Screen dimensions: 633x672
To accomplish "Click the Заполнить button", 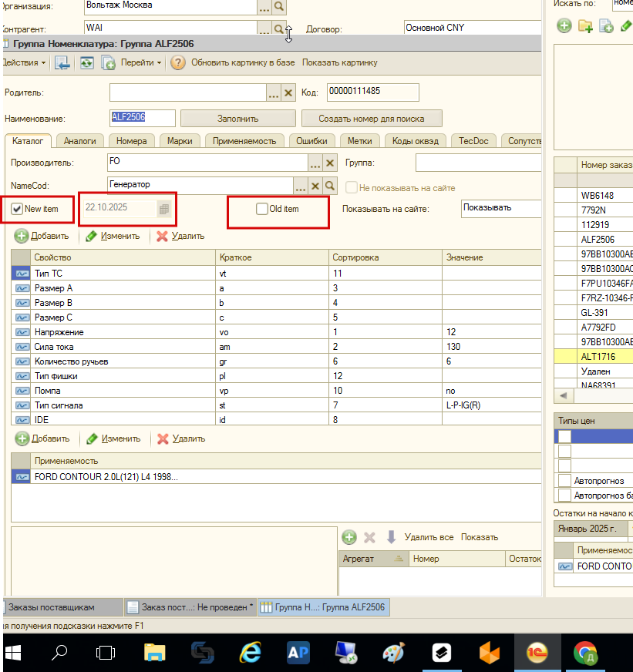I will click(238, 119).
